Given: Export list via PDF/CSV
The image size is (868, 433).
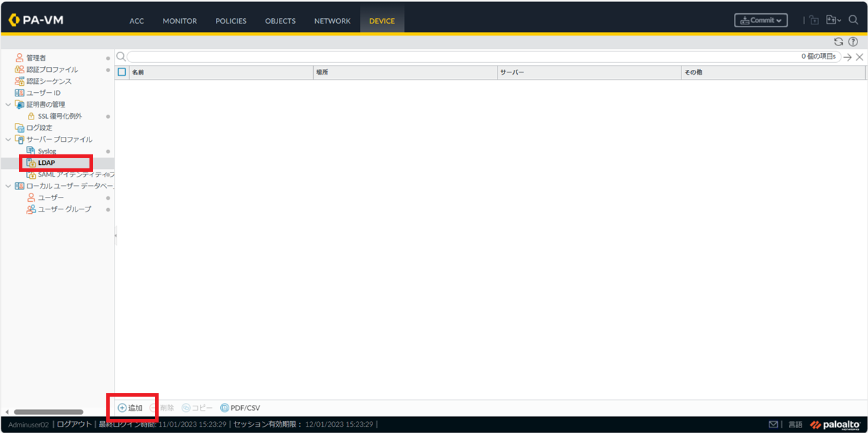Looking at the screenshot, I should [x=240, y=408].
